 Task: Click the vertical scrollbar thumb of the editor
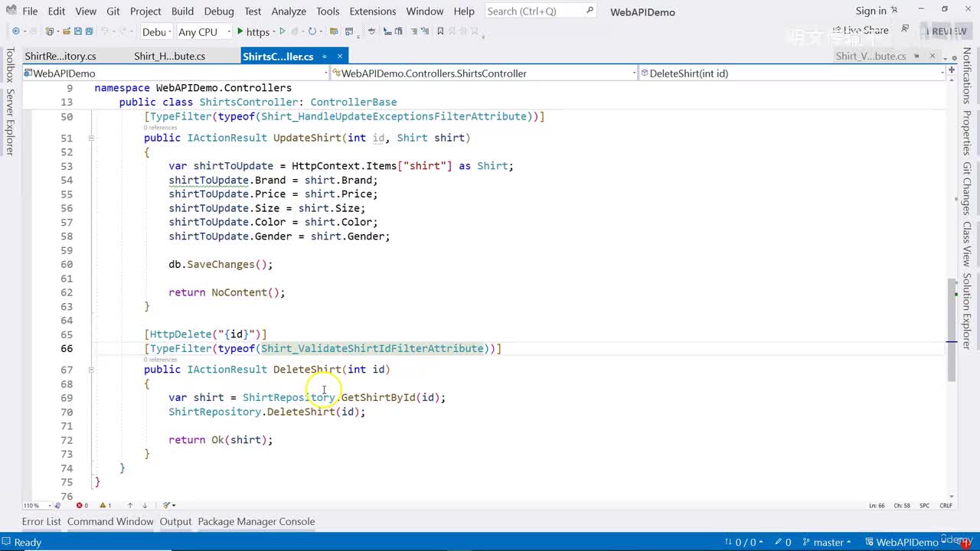[x=952, y=330]
